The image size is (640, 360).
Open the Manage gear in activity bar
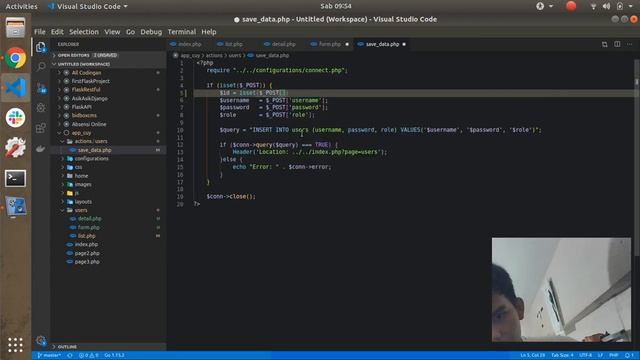point(40,340)
